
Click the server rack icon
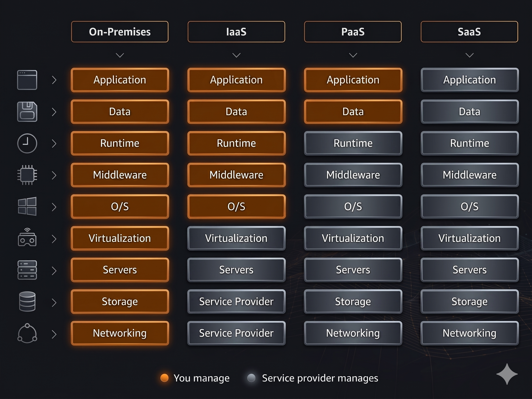click(27, 270)
